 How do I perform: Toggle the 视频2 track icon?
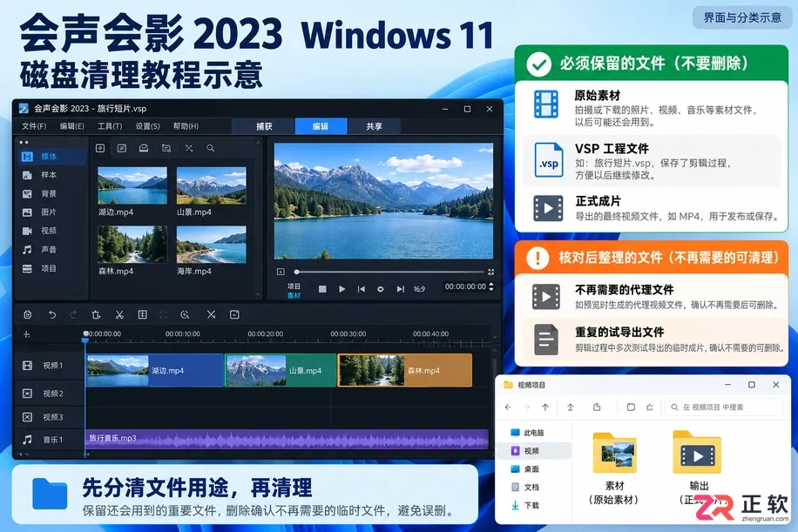(x=28, y=394)
